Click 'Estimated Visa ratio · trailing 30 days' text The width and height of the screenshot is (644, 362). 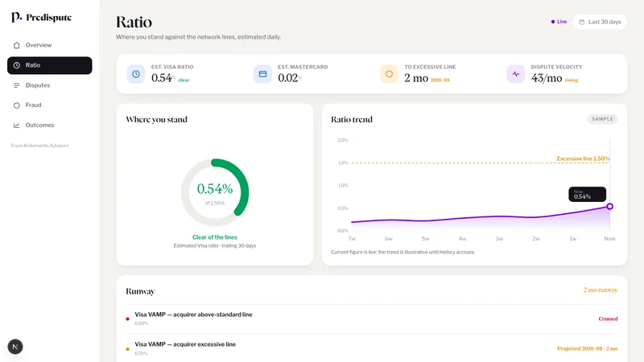pos(215,246)
